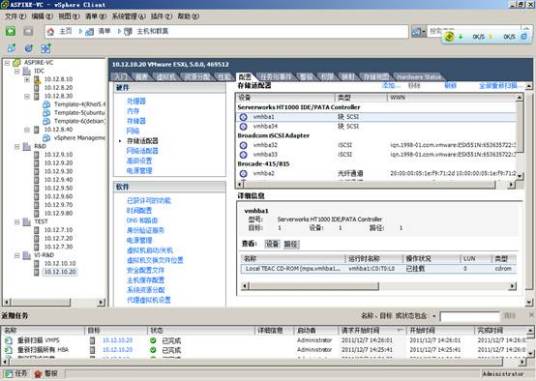Collapse the VI-R&D datacenter node
536x381 pixels.
(17, 255)
